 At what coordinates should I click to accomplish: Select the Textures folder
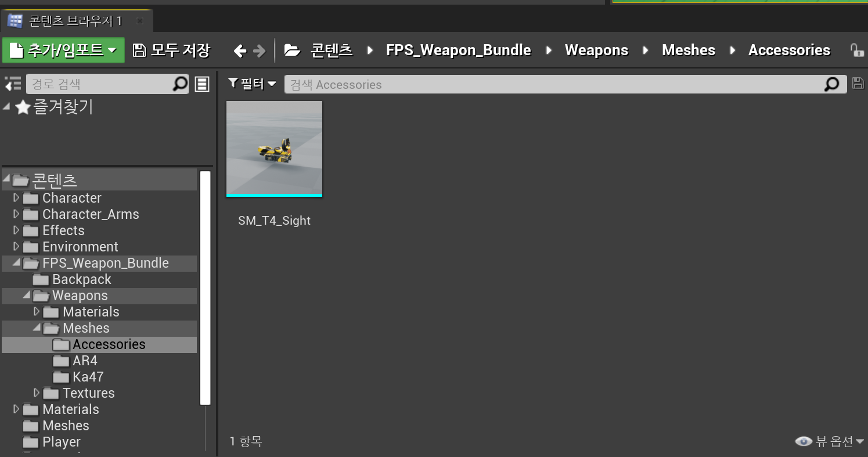click(88, 393)
